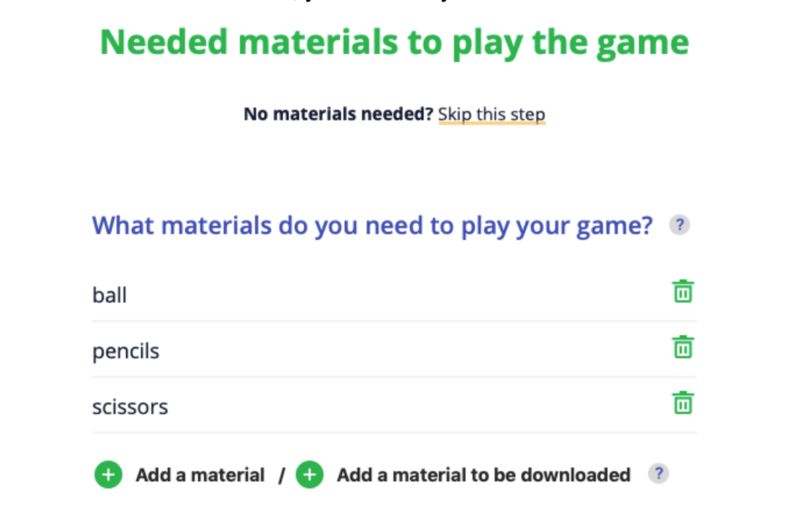Choose 'Add a material to be downloaded' text
This screenshot has width=800, height=510.
(483, 475)
